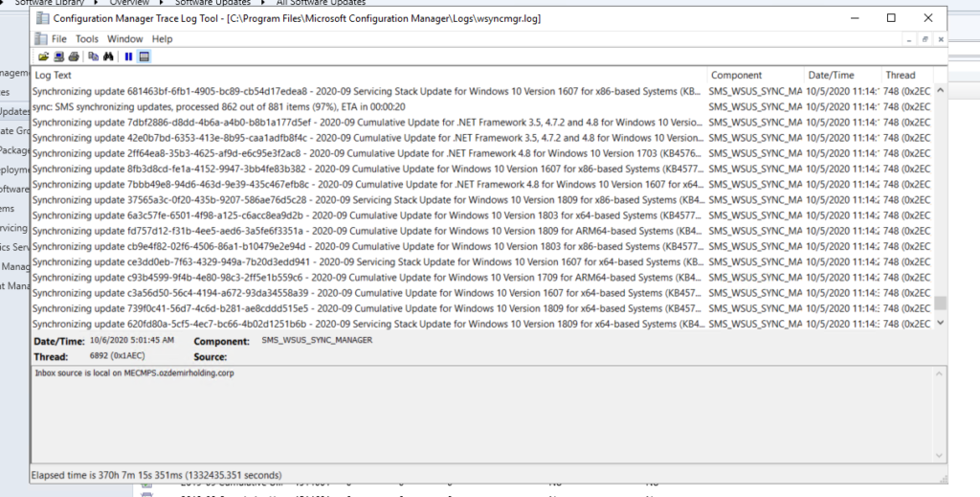Minimize the inner log document window

[909, 39]
